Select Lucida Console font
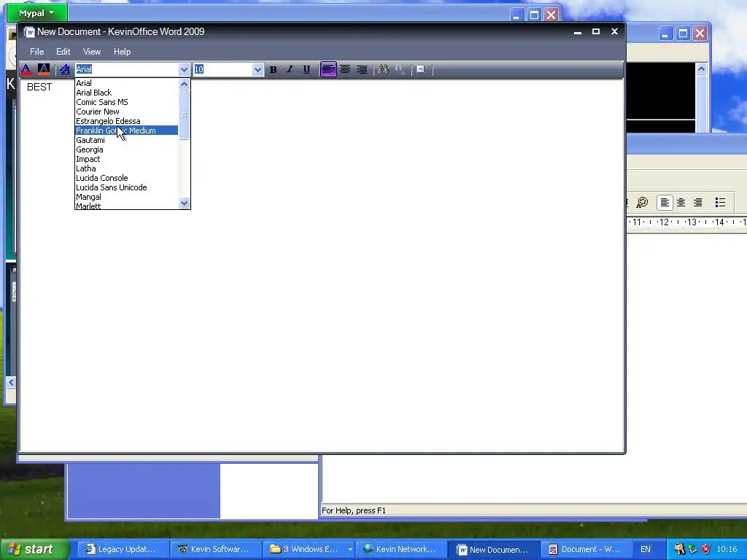The width and height of the screenshot is (747, 560). point(127,178)
